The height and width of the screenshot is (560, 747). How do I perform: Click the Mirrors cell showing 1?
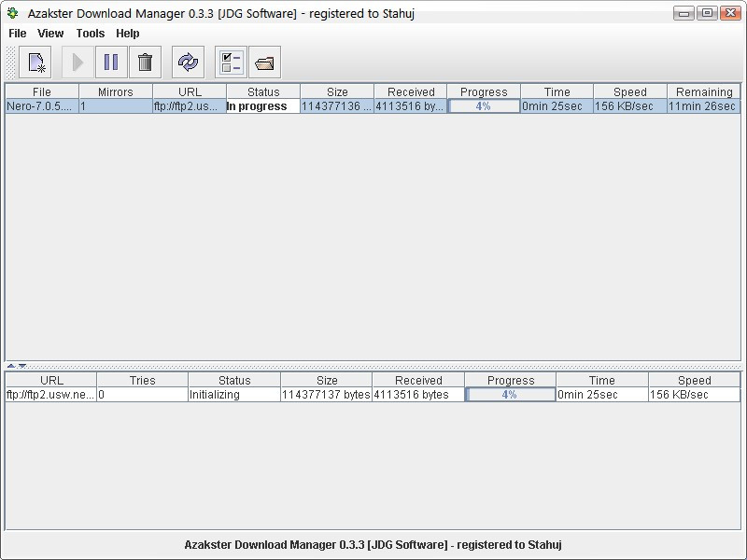pos(116,105)
